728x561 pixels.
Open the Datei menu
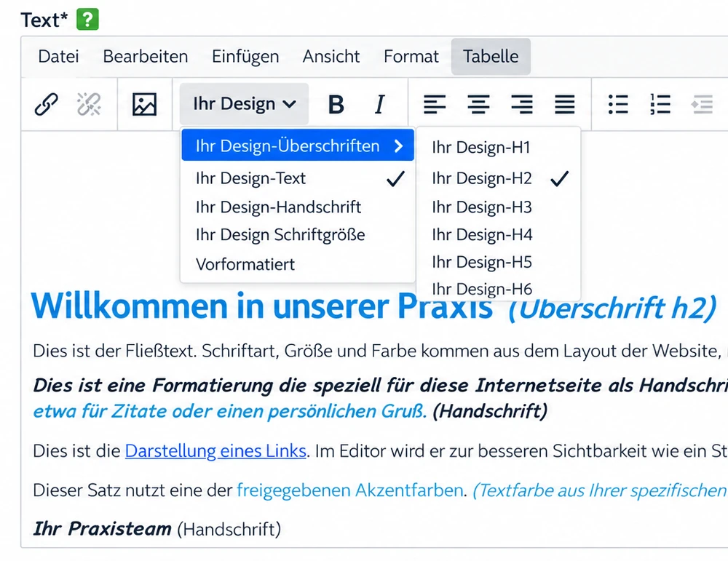58,56
